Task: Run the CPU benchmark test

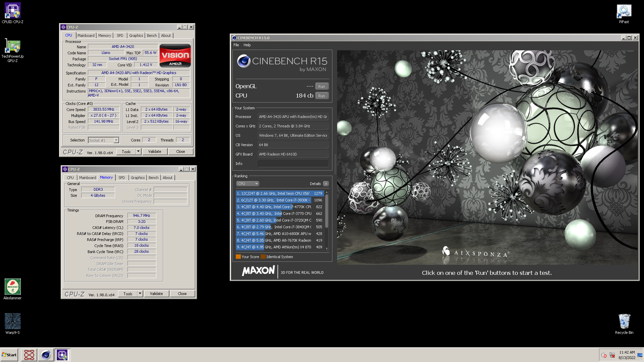Action: point(322,96)
